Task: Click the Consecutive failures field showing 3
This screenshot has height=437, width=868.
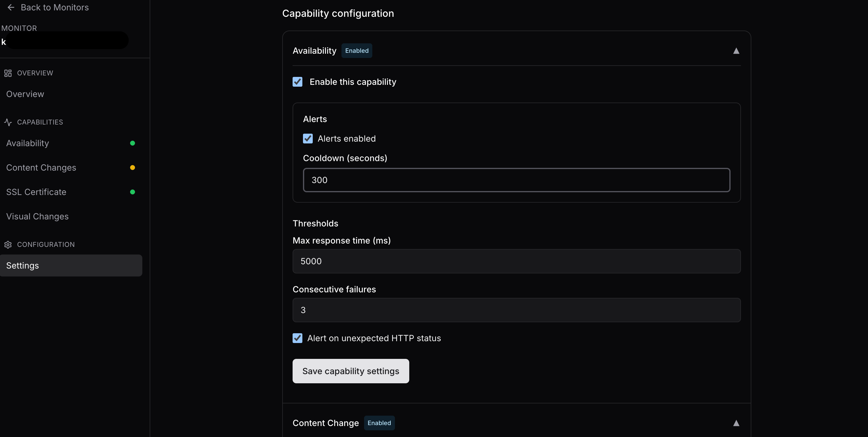Action: 516,310
